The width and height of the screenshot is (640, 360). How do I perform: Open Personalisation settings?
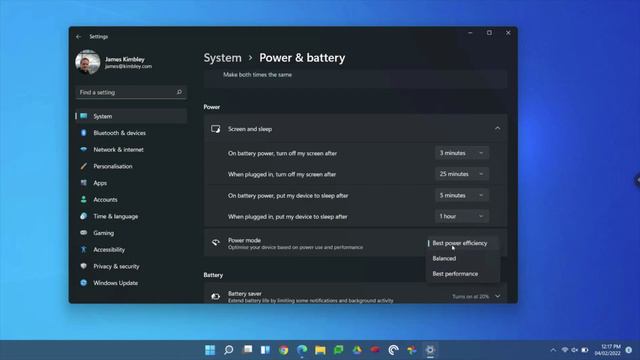[x=131, y=167]
